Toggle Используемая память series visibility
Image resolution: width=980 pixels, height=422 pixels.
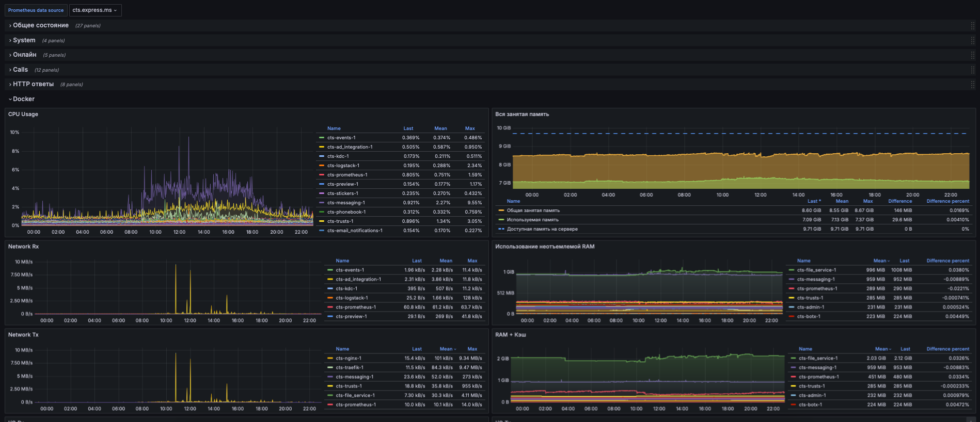pyautogui.click(x=532, y=220)
